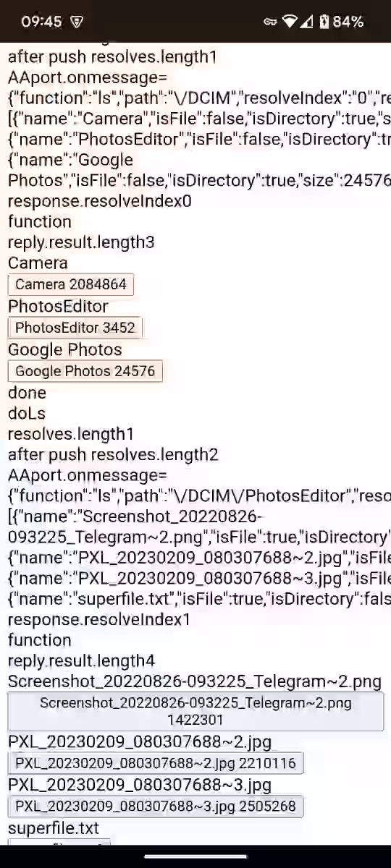Tap the "superfile.txt" text label
The width and height of the screenshot is (391, 868).
(x=54, y=827)
